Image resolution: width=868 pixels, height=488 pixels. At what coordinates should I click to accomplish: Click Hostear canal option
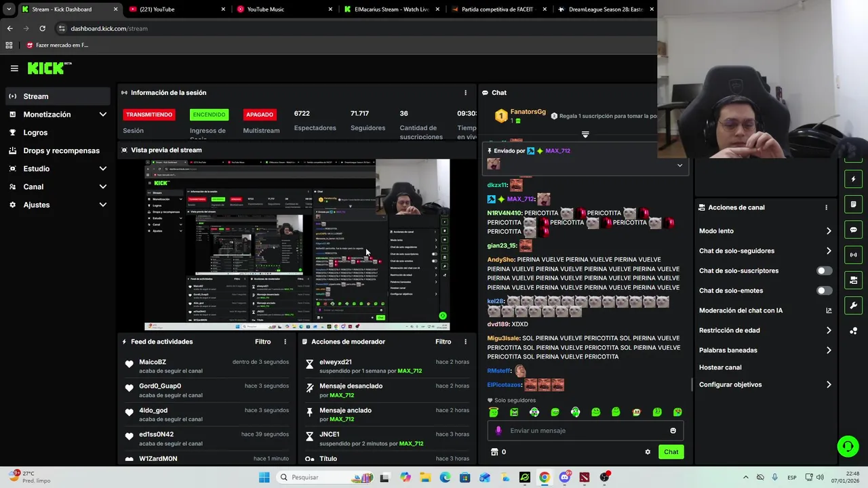pyautogui.click(x=720, y=367)
